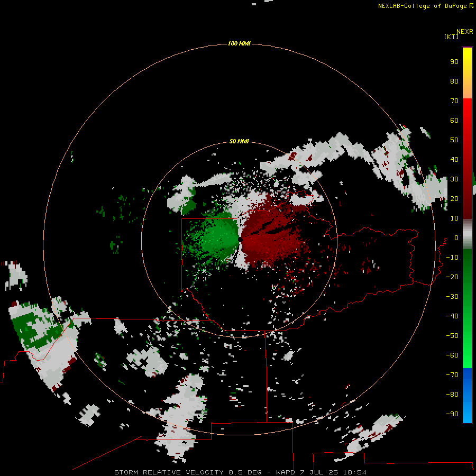Click the 70 value on the velocity scale
The image size is (476, 476).
[454, 101]
